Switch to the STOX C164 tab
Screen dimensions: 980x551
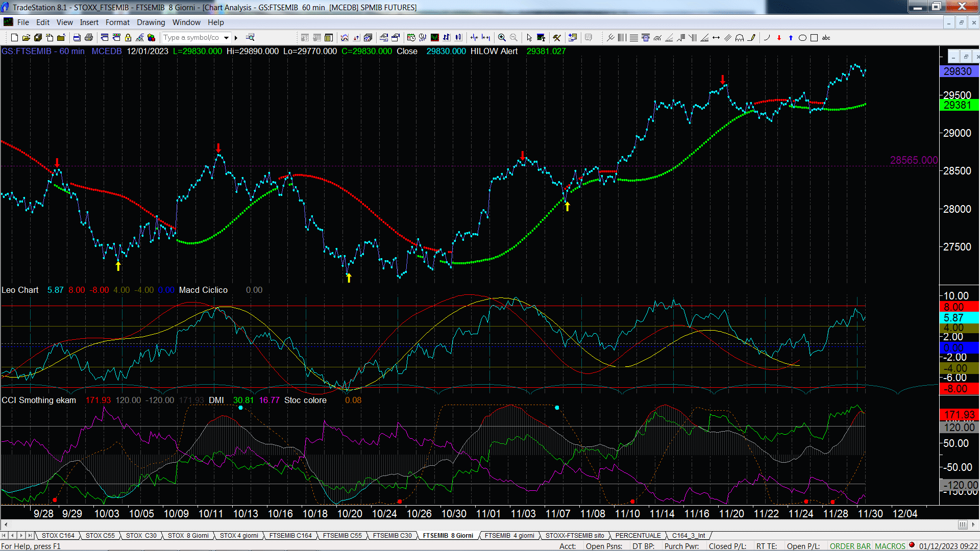pos(58,536)
